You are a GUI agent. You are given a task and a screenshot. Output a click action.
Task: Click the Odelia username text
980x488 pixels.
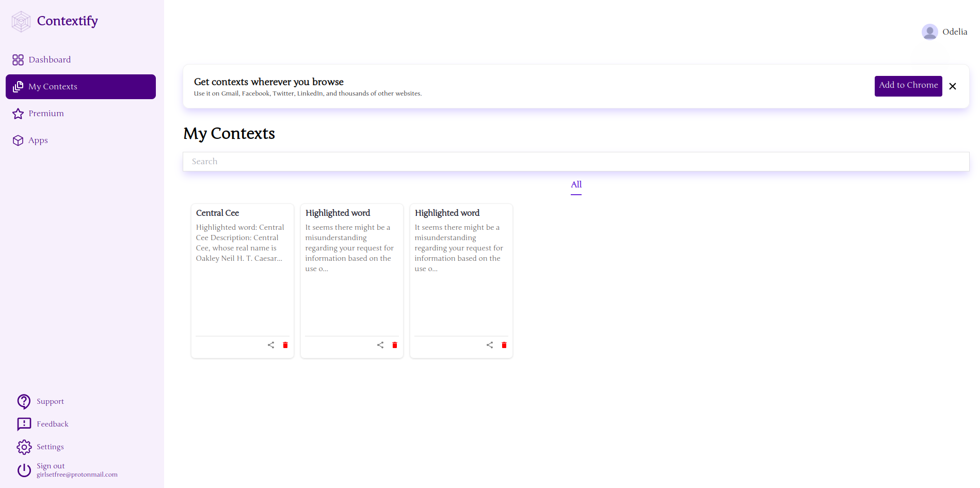pyautogui.click(x=955, y=32)
